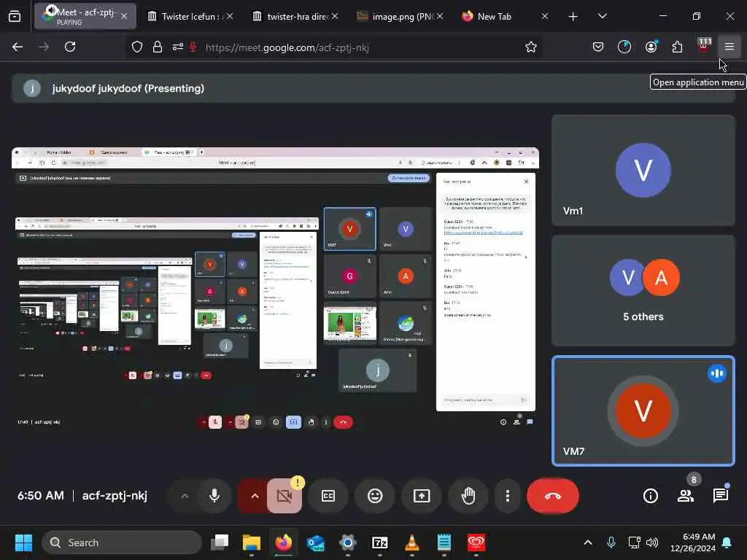Expand audio settings chevron beside microphone

[185, 496]
